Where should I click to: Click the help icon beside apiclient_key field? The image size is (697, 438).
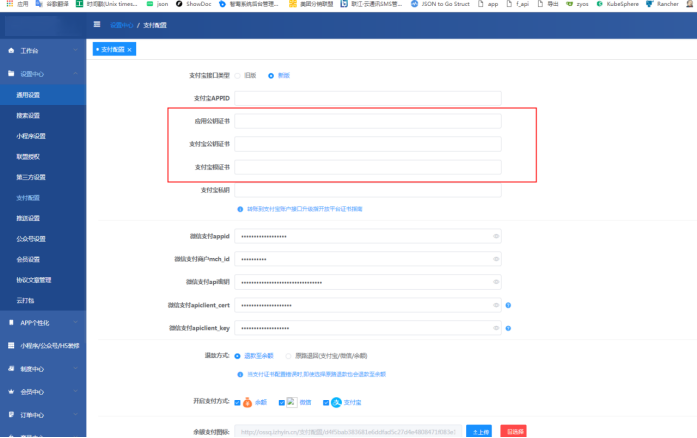[x=508, y=328]
